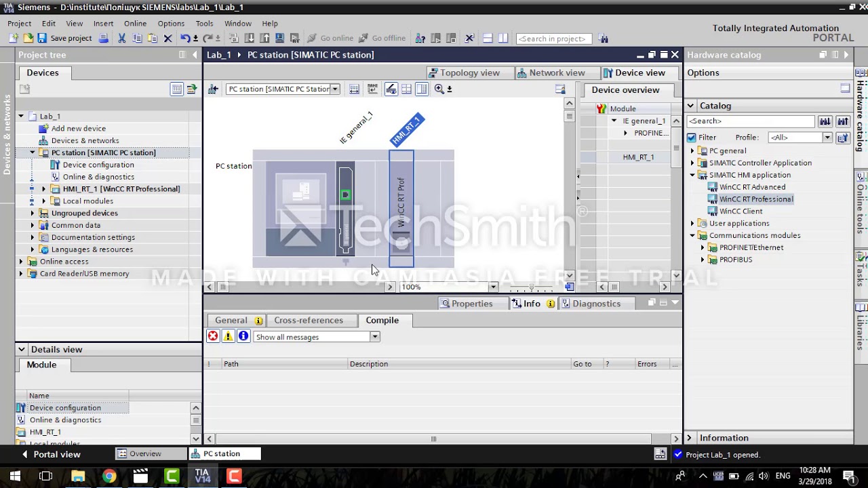Open the zoom level 100% dropdown
Viewport: 868px width, 488px height.
click(x=493, y=287)
